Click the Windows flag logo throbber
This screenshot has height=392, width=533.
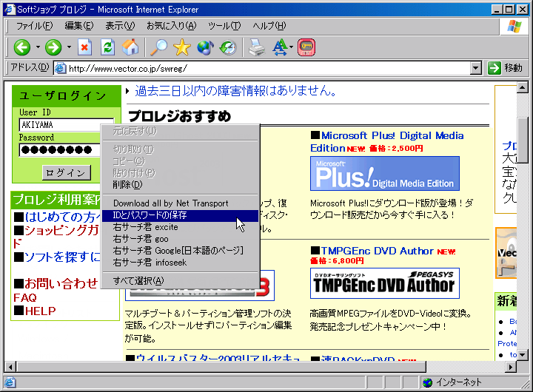click(514, 26)
